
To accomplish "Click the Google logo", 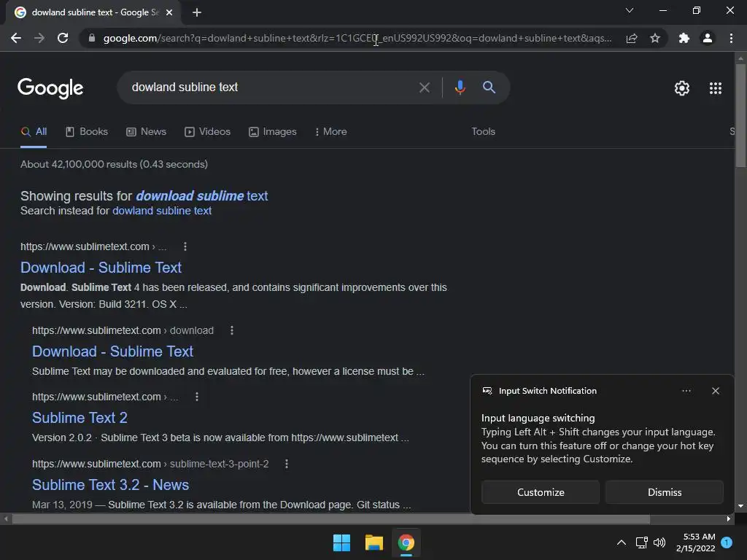I will 50,88.
